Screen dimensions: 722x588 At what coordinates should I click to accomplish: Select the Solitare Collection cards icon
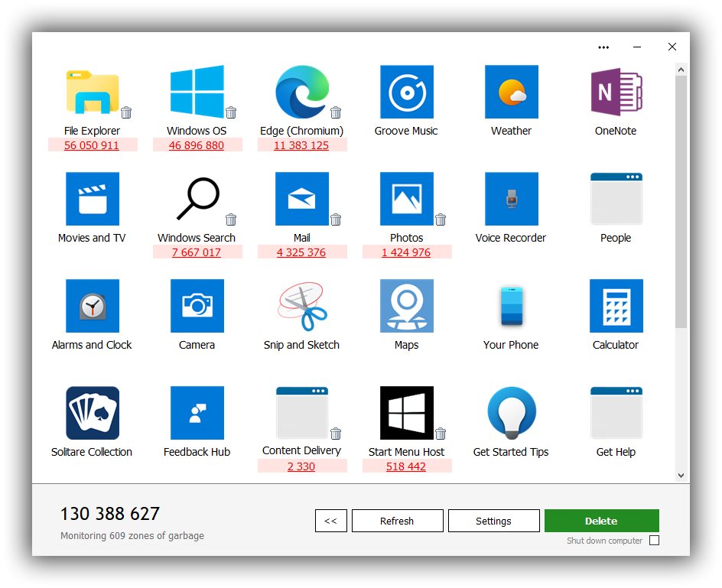coord(93,413)
